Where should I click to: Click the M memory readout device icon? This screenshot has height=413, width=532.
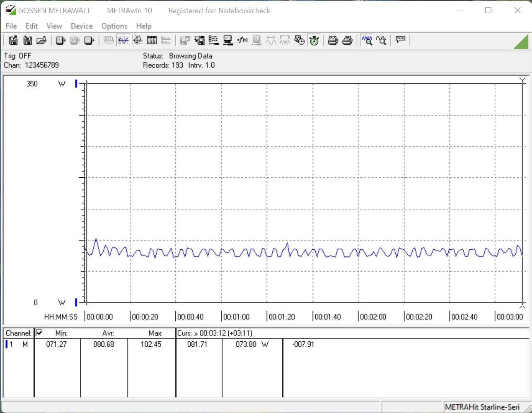[89, 40]
